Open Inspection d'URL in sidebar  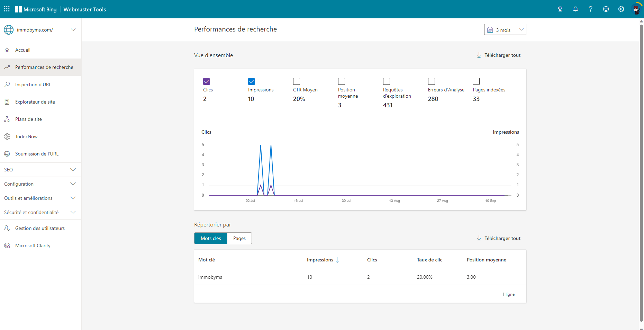point(33,84)
